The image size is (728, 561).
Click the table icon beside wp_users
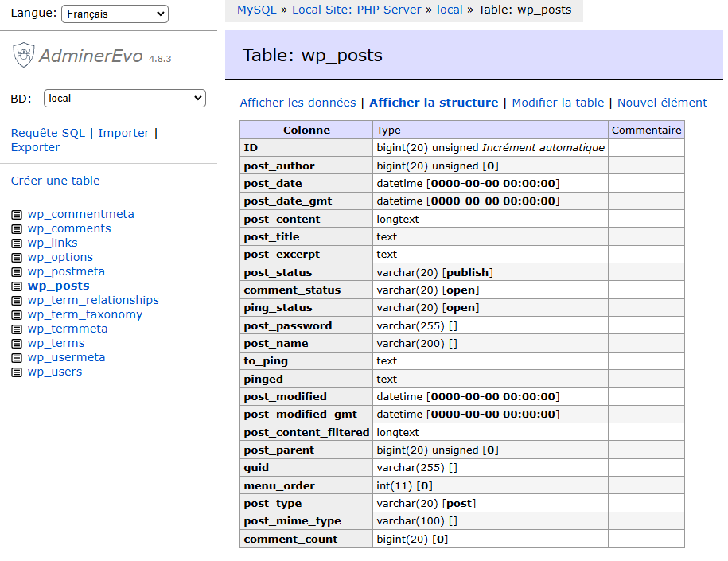point(17,372)
